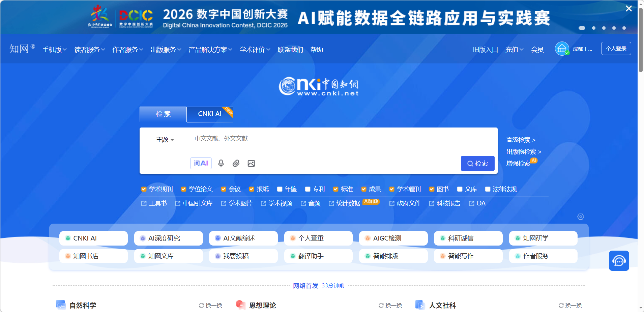Uncheck the 学位论文 checkbox
This screenshot has height=312, width=644.
point(183,189)
